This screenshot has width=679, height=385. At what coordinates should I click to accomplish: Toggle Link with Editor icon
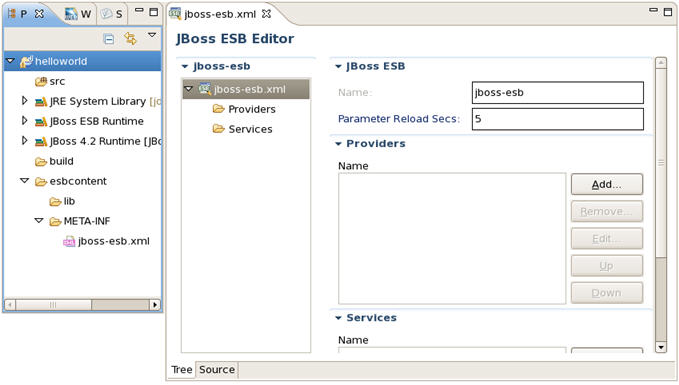pyautogui.click(x=130, y=39)
